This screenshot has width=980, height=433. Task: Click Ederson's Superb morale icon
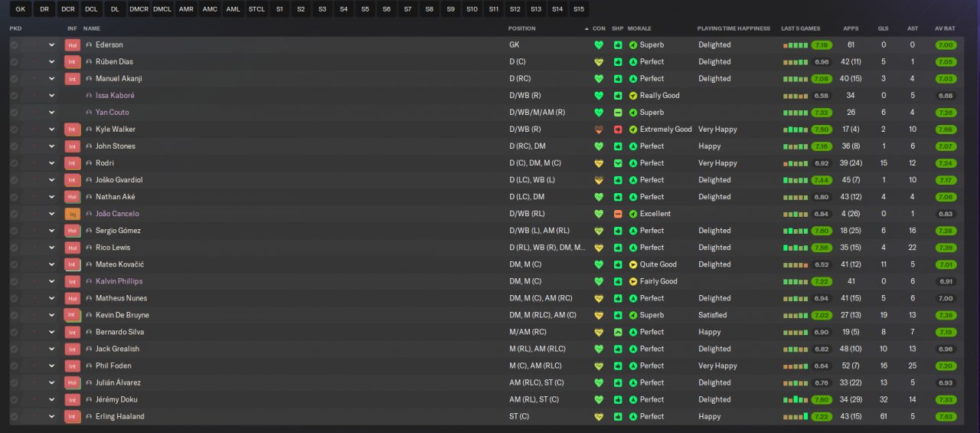click(633, 45)
